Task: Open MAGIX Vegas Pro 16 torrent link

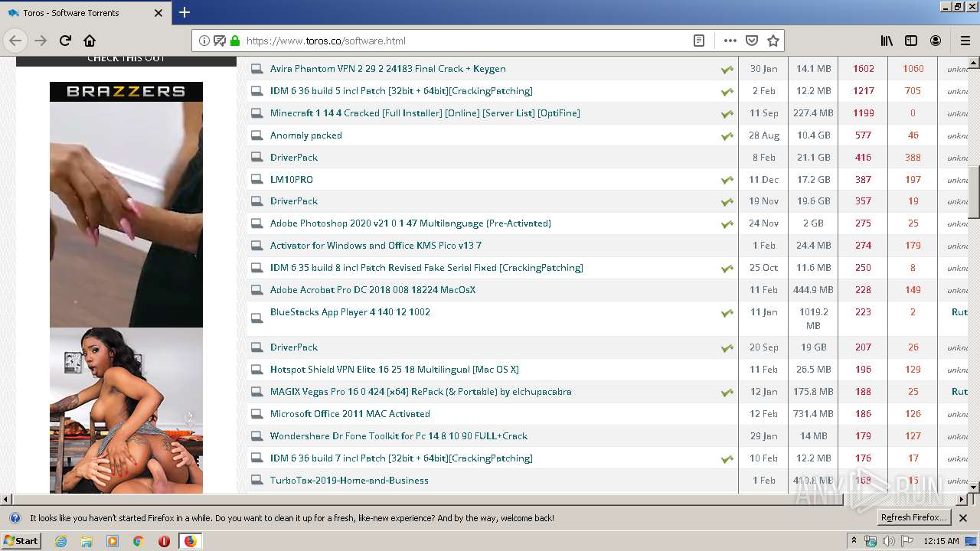Action: [420, 392]
